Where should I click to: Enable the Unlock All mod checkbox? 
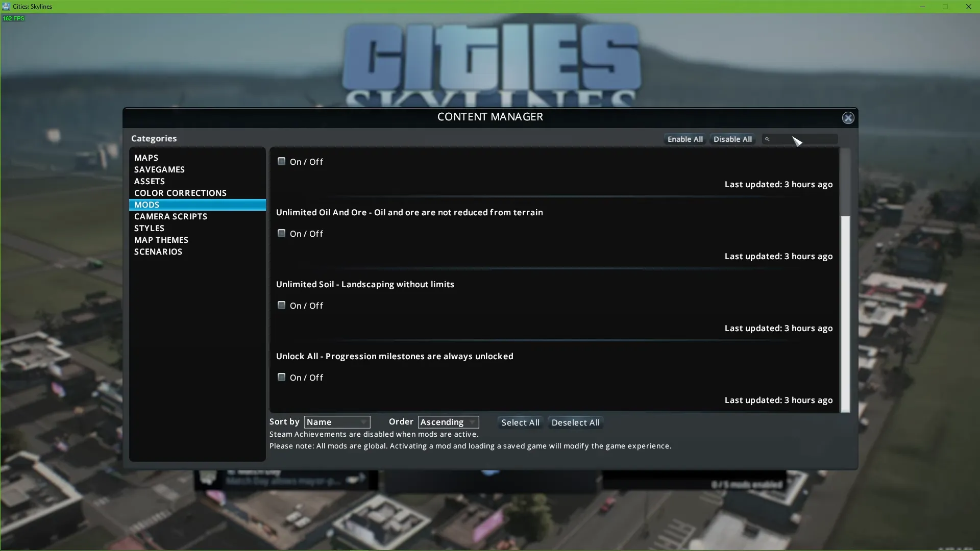click(x=281, y=377)
